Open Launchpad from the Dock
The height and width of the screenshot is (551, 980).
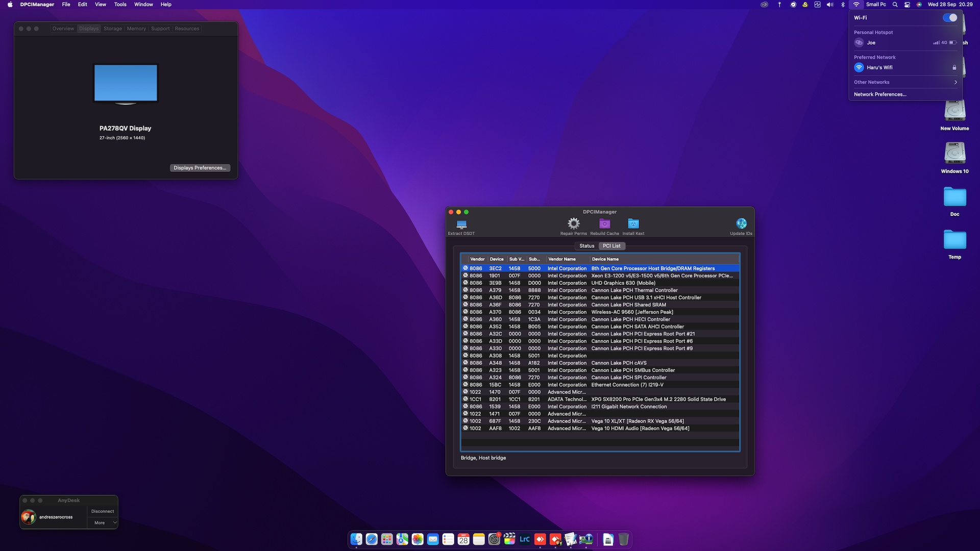pyautogui.click(x=387, y=539)
